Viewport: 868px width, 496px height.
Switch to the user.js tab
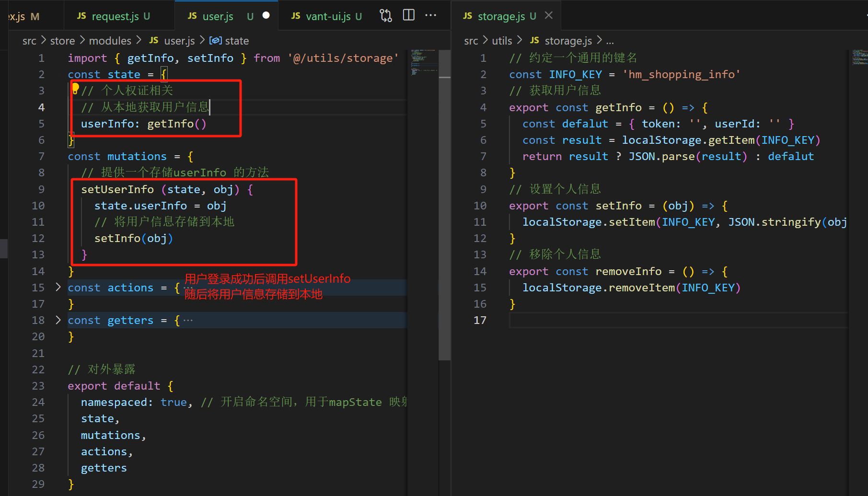pos(218,16)
